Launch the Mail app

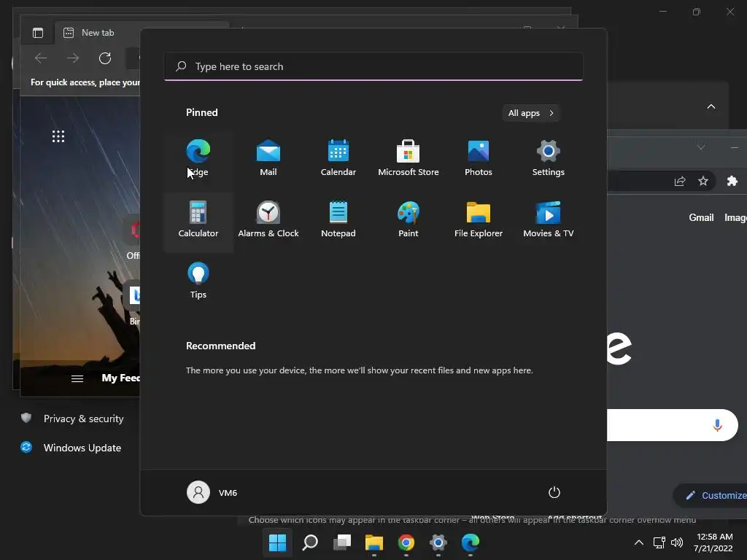[268, 158]
